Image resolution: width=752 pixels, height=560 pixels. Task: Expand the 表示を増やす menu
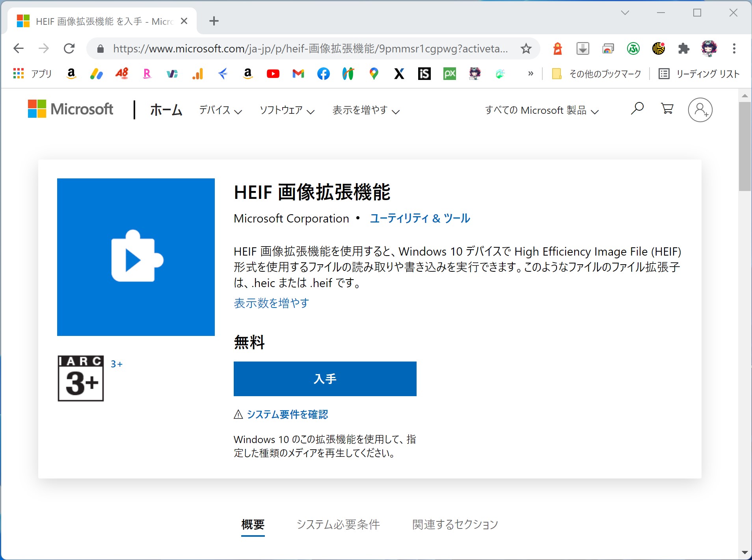[366, 110]
